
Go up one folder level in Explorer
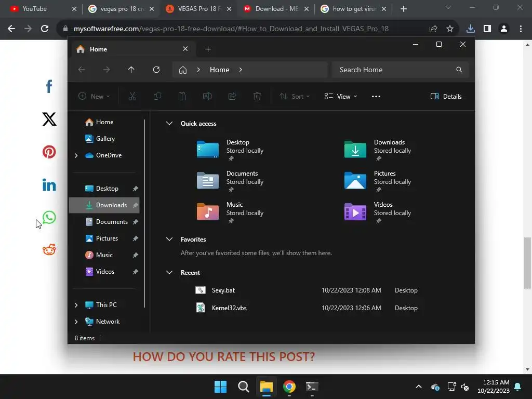click(x=131, y=70)
